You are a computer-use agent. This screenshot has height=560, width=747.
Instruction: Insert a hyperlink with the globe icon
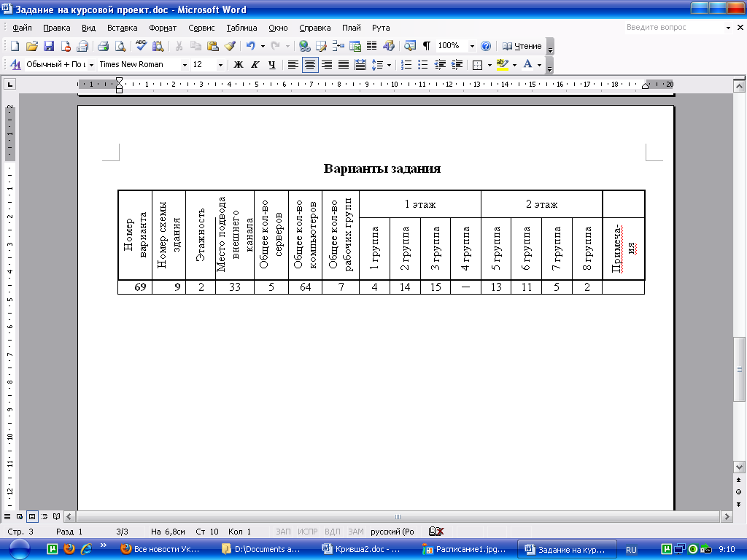(304, 46)
